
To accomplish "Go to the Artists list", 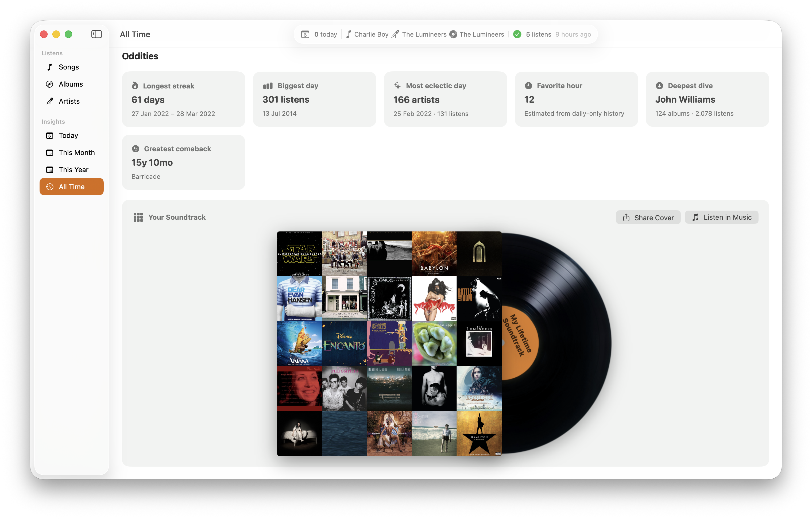I will (x=71, y=101).
